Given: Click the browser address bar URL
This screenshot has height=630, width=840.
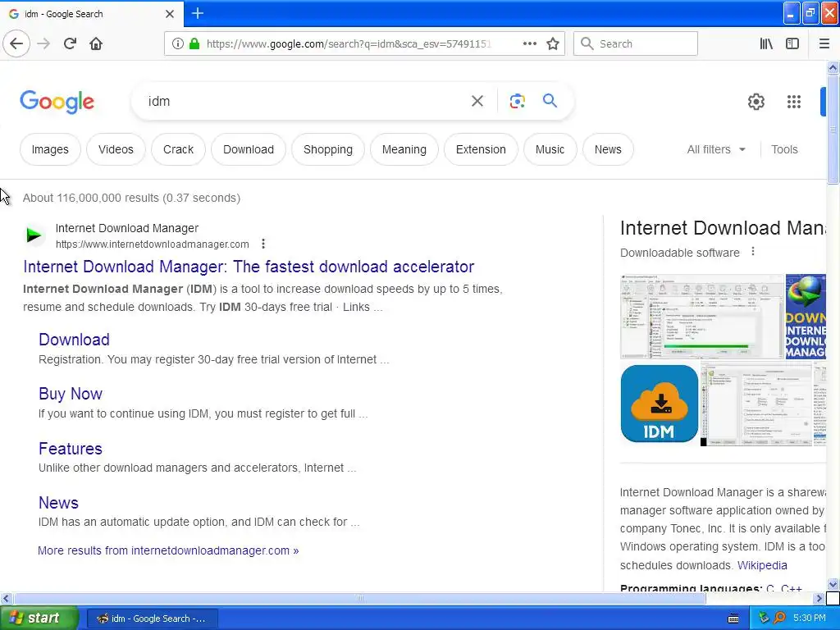Looking at the screenshot, I should click(x=348, y=44).
